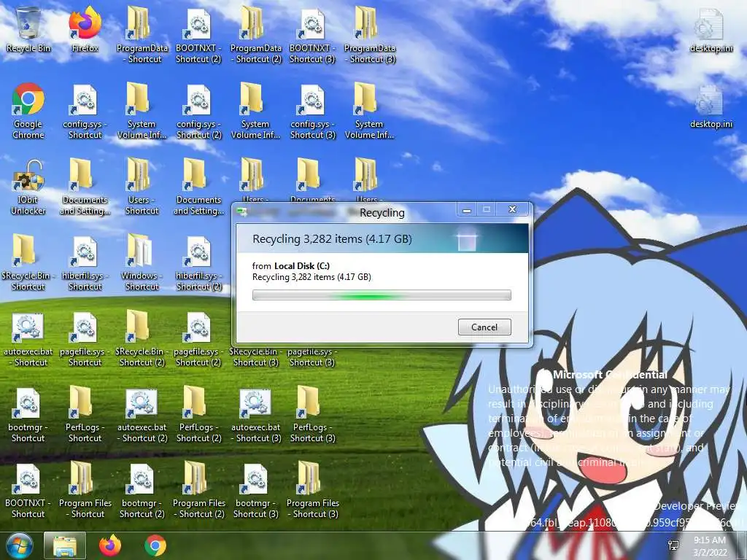Select the Google Chrome desktop shortcut

click(28, 112)
